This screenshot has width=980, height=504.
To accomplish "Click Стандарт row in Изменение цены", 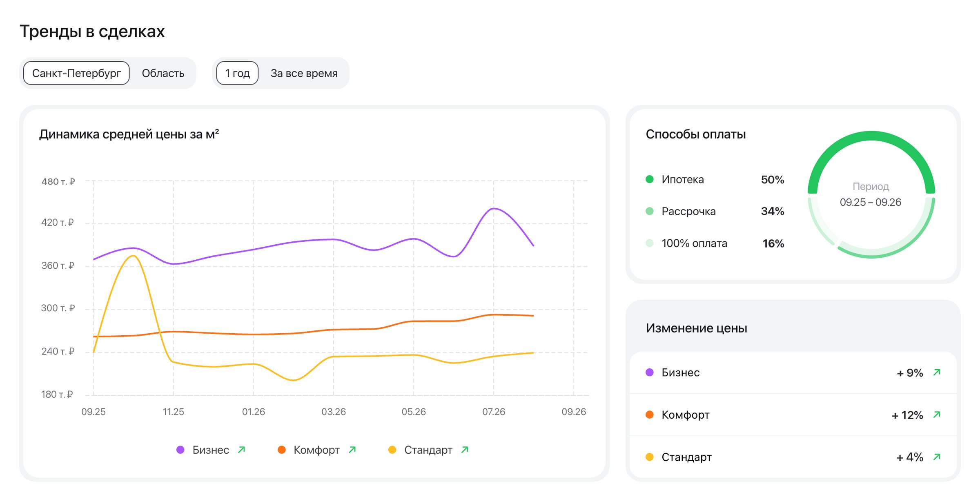I will [793, 457].
